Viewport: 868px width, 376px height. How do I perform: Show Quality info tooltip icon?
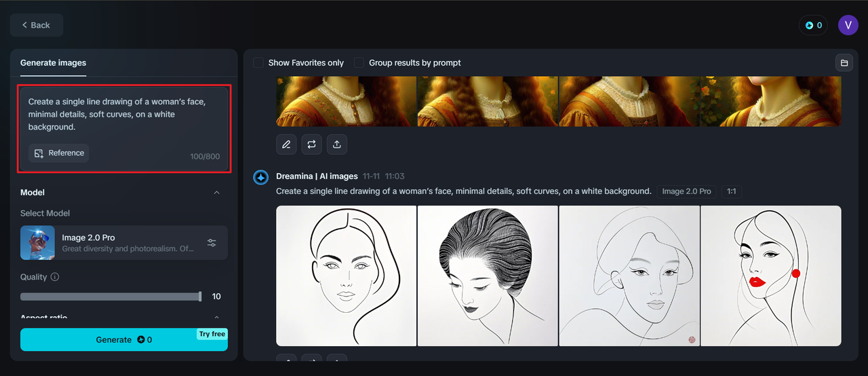[55, 277]
